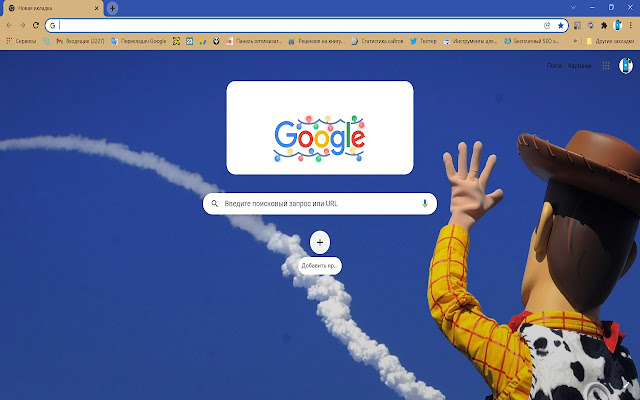Close the Новая вкладка tab

tap(97, 8)
